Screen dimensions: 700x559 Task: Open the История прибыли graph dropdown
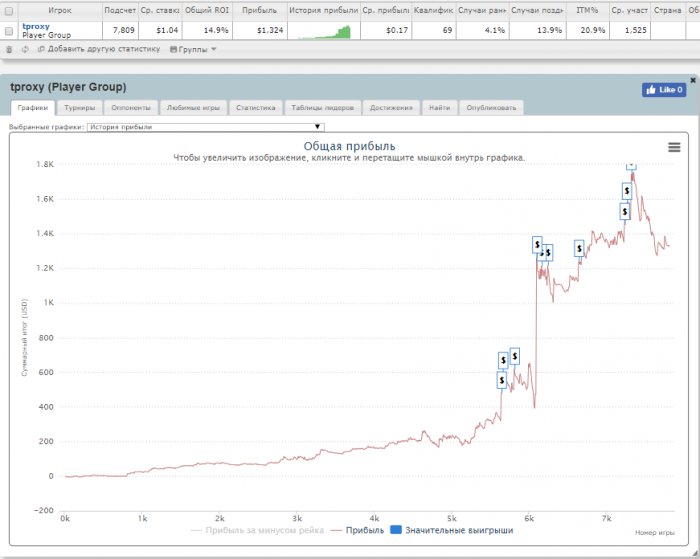(206, 127)
